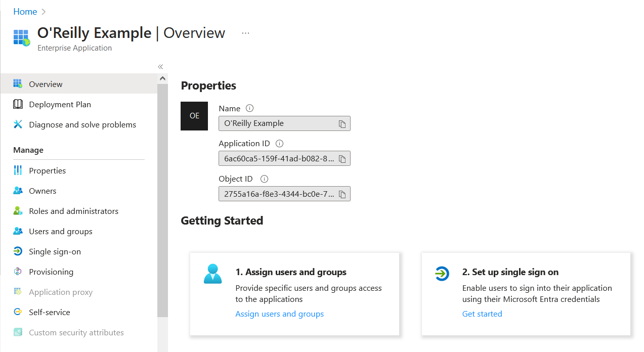Click the Custom security attributes icon
Image resolution: width=644 pixels, height=352 pixels.
click(x=18, y=332)
